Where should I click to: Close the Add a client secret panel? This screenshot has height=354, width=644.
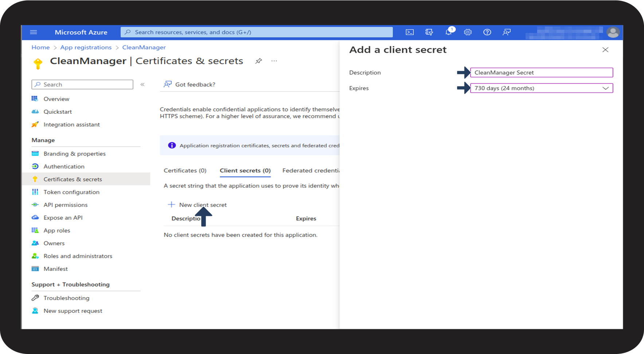[x=605, y=50]
